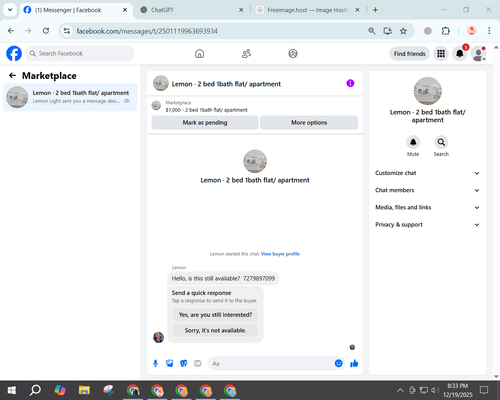Send 'Sorry, it's not available.' quick response
Screen dimensions: 500x400
(215, 330)
